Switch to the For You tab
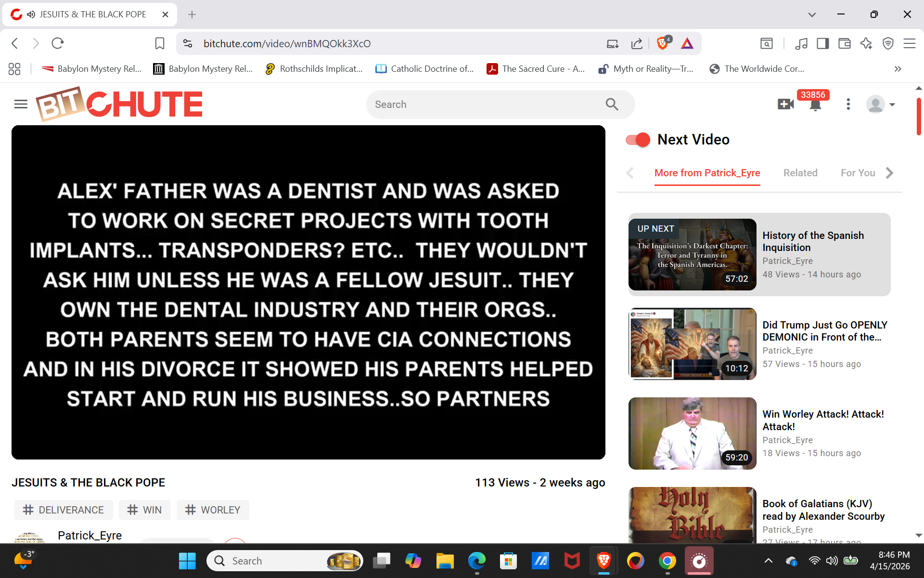 pos(858,173)
